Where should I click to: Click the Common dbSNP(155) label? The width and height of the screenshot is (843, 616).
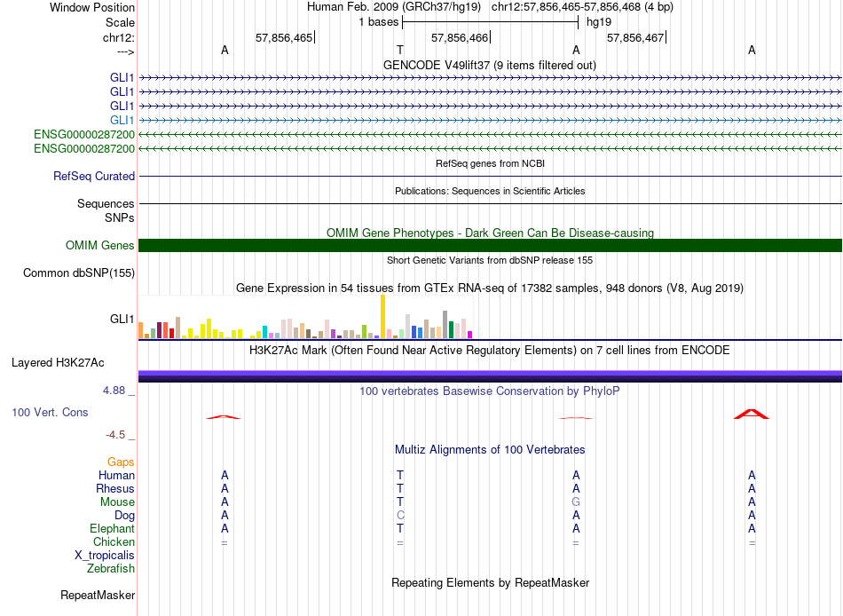79,272
